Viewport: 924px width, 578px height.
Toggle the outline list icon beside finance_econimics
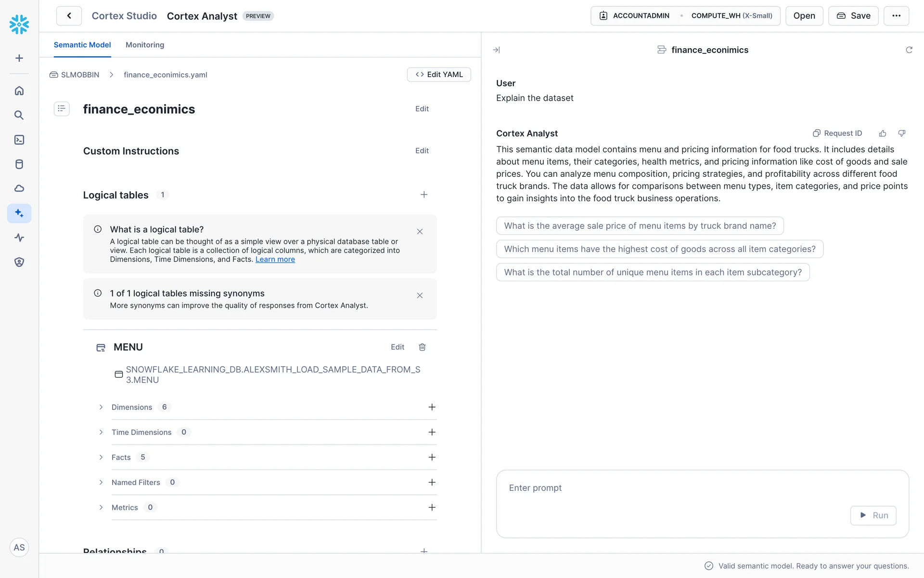[62, 109]
